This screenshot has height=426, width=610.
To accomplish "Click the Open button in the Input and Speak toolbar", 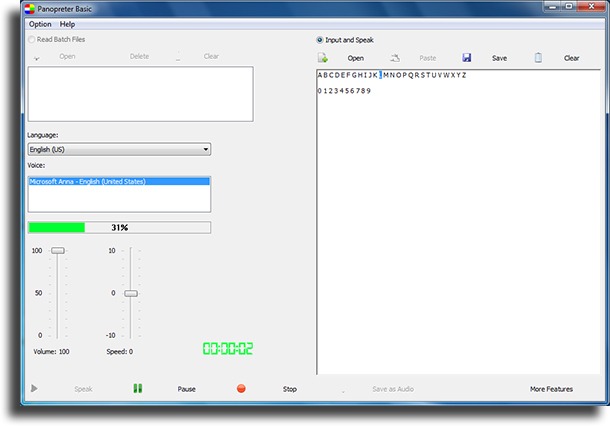I will (356, 58).
